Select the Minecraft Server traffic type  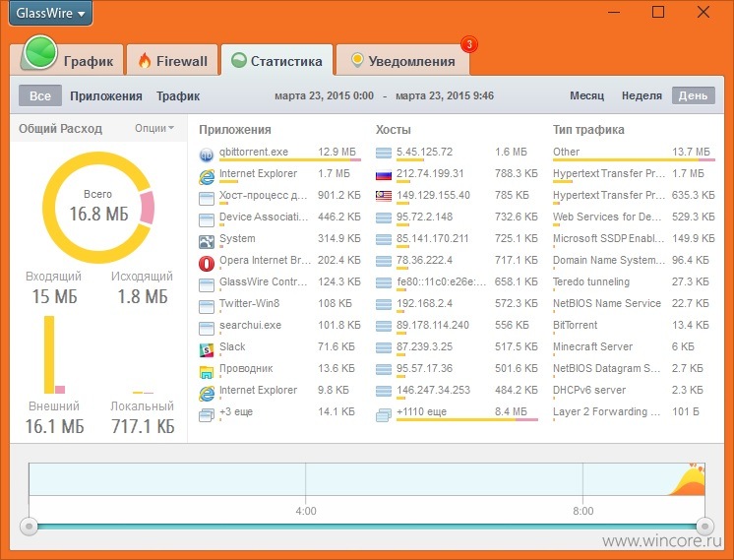click(634, 347)
